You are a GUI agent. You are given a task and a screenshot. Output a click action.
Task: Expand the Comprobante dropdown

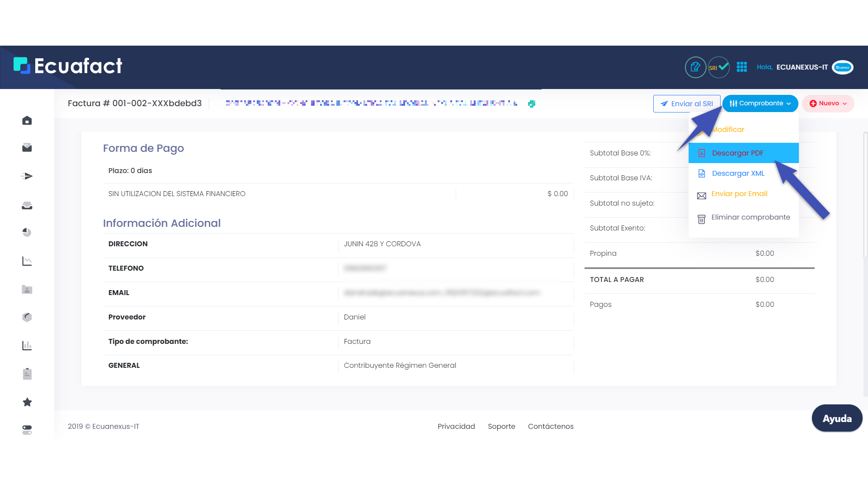click(x=760, y=103)
